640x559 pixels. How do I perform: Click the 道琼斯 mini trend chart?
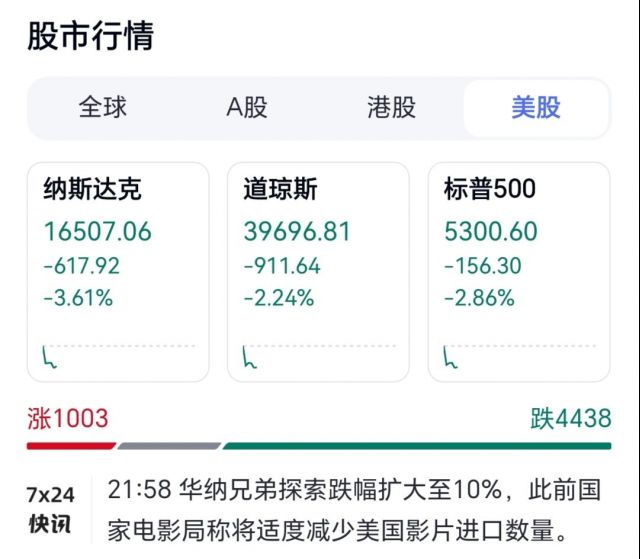pos(318,356)
